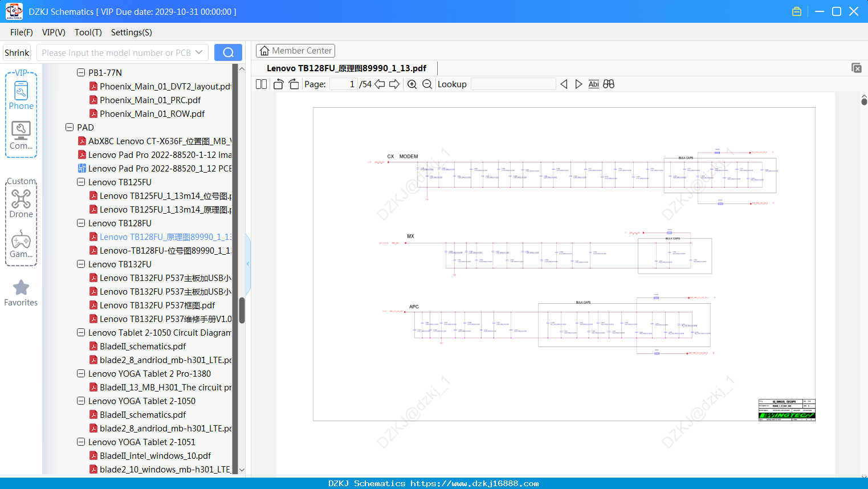Open the Phone category in the VIP sidebar
Screen dimensions: 868x489
(x=21, y=95)
